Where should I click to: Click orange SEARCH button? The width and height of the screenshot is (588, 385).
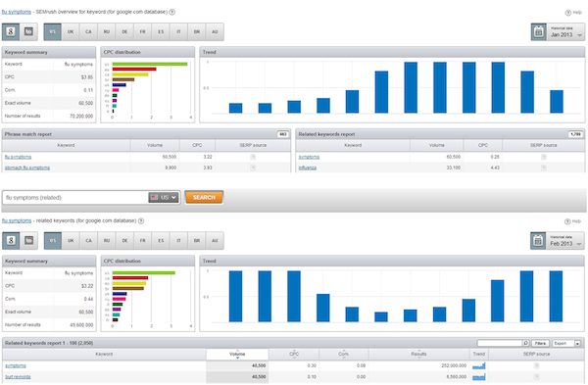point(204,197)
